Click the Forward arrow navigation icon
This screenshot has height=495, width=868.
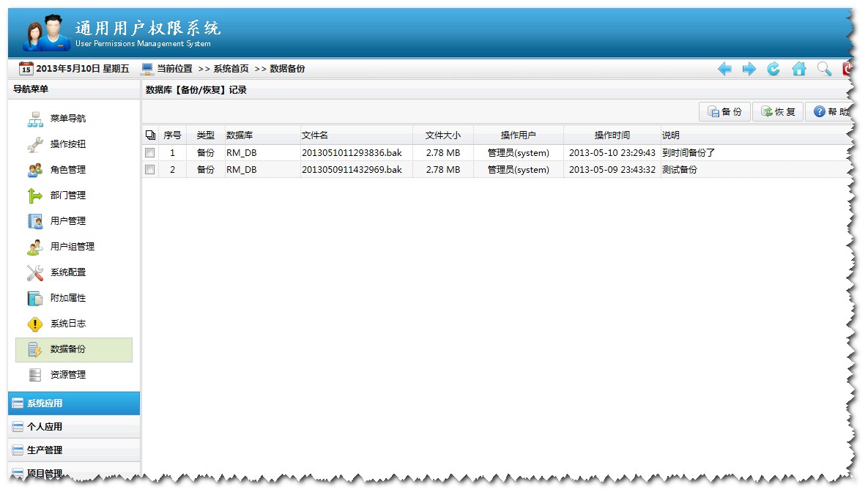point(749,68)
